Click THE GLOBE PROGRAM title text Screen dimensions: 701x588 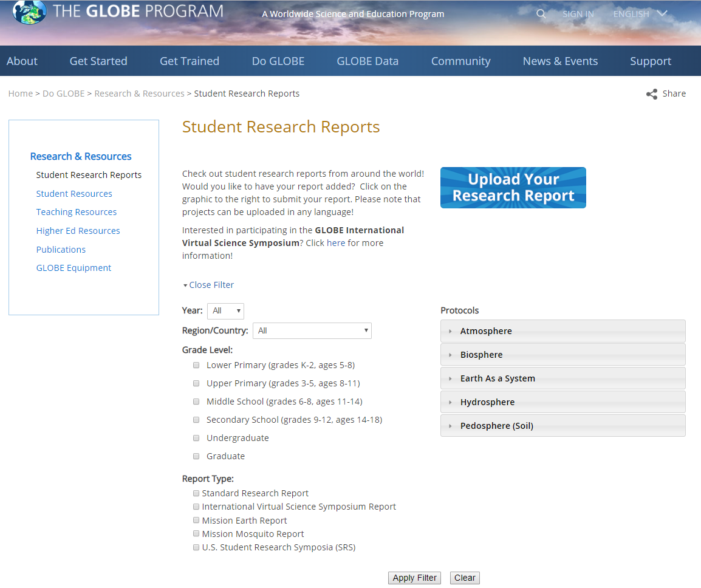pos(138,11)
